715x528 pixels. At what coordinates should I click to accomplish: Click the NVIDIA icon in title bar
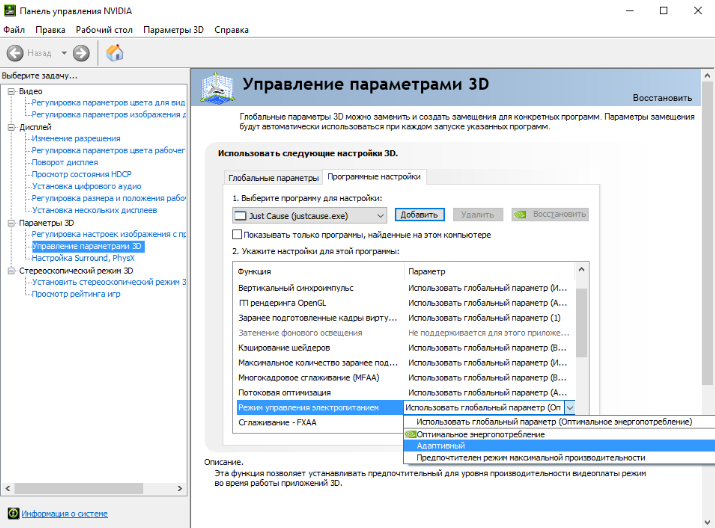click(10, 10)
